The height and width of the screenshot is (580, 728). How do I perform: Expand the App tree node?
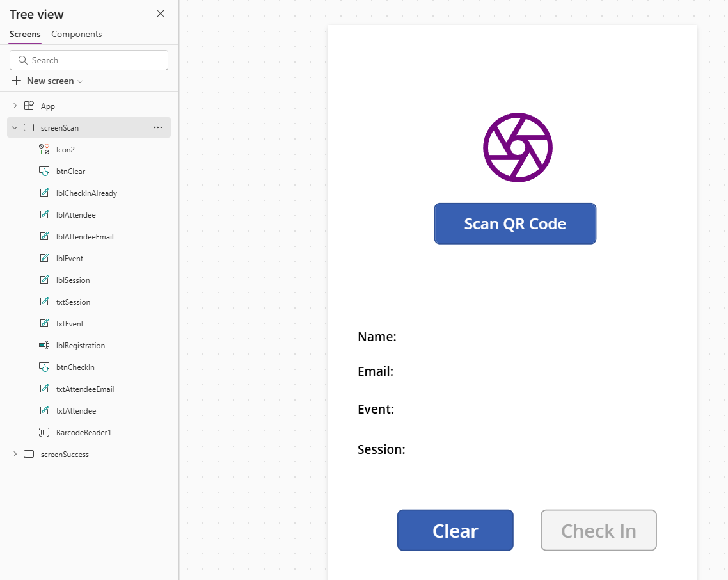tap(15, 106)
